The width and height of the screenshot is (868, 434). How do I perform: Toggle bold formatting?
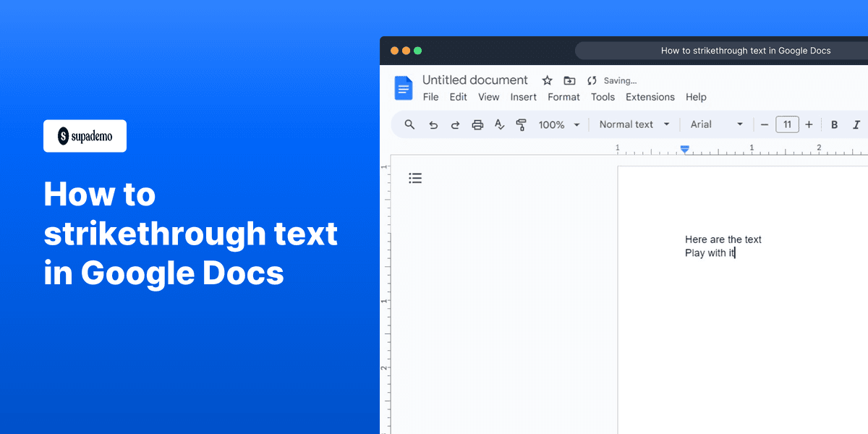[x=834, y=124]
